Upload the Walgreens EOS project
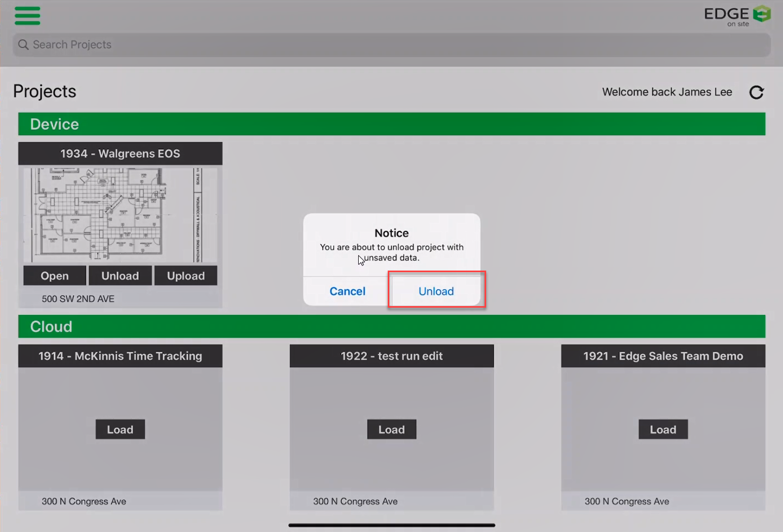The height and width of the screenshot is (532, 783). (186, 276)
